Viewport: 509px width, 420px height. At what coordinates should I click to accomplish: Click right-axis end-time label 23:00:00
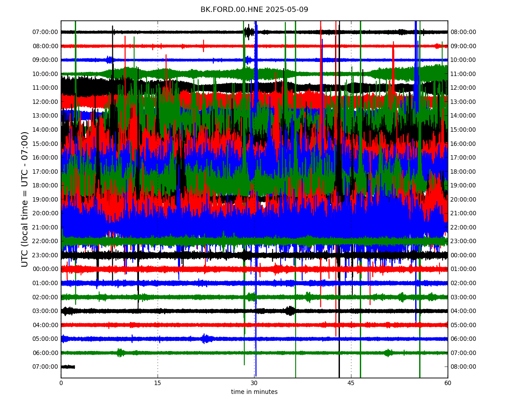[463, 241]
